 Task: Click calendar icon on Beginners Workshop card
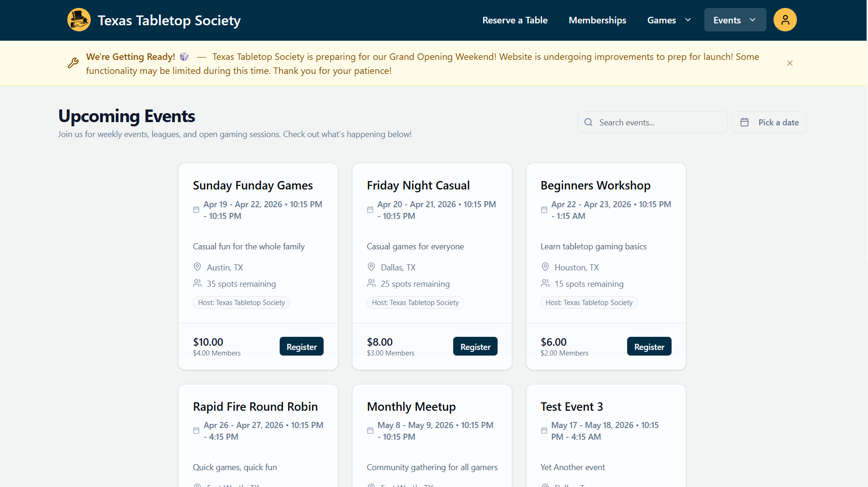pyautogui.click(x=544, y=210)
